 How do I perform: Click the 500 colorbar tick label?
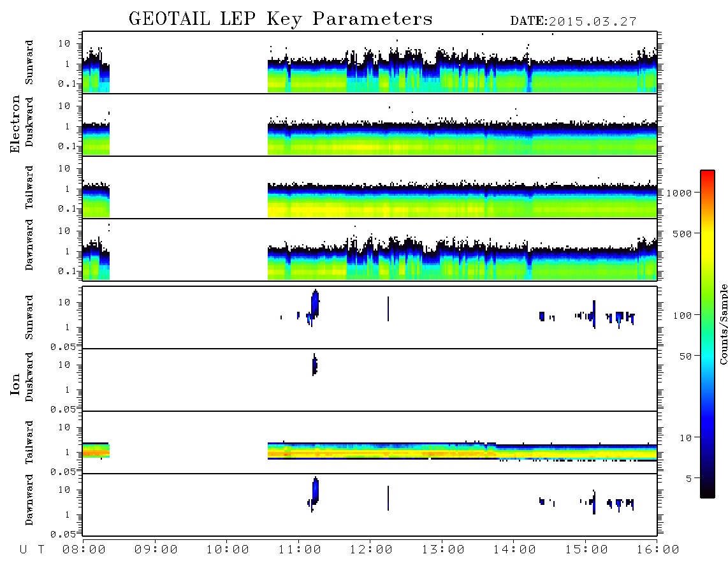click(683, 234)
